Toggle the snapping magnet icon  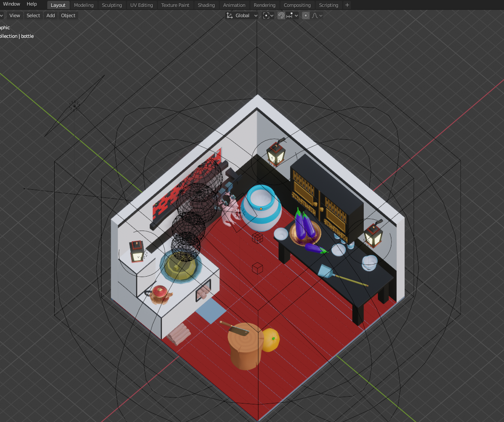[x=281, y=15]
